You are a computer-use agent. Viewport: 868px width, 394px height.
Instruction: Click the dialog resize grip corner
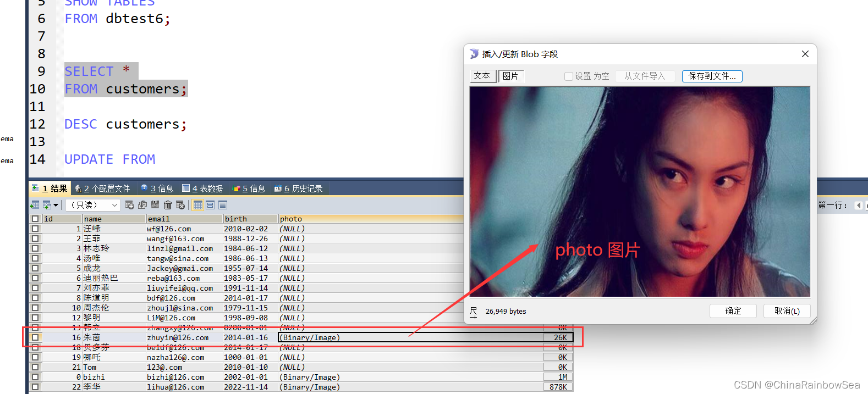point(813,320)
